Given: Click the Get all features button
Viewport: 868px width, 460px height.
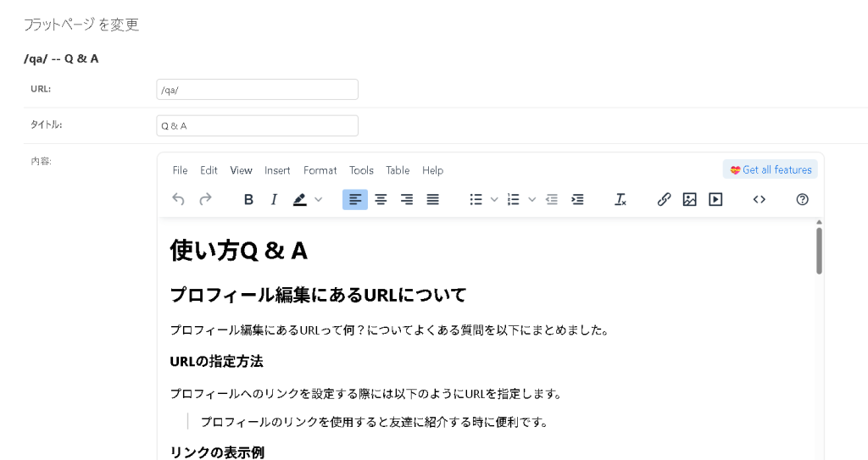Looking at the screenshot, I should (x=770, y=170).
